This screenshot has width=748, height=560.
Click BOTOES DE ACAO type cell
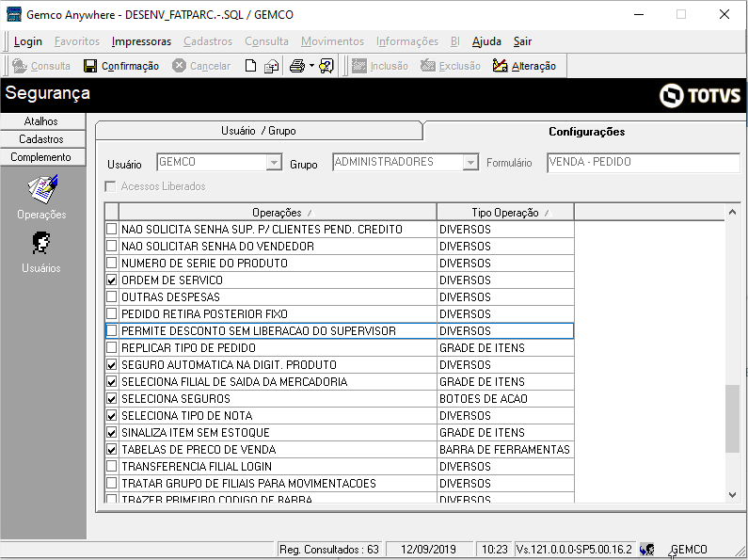point(505,398)
